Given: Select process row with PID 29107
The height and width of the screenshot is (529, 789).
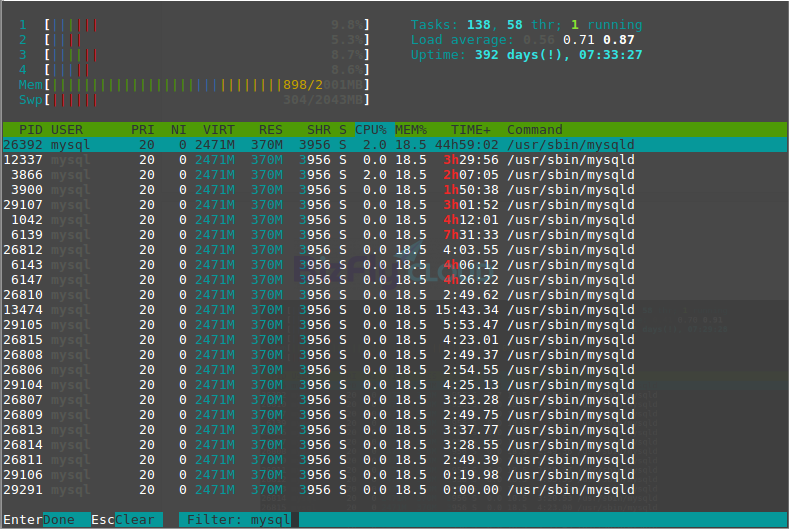Looking at the screenshot, I should click(394, 205).
